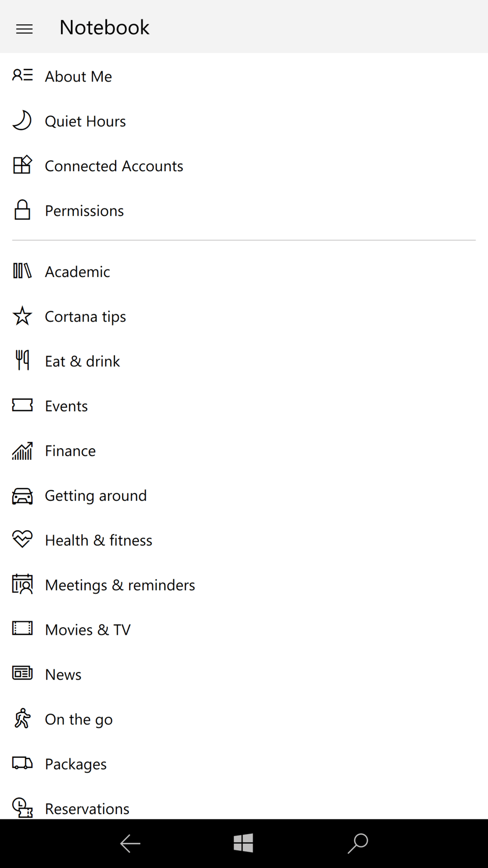The height and width of the screenshot is (868, 488).
Task: Tap the Health & fitness heart icon
Action: click(x=22, y=540)
